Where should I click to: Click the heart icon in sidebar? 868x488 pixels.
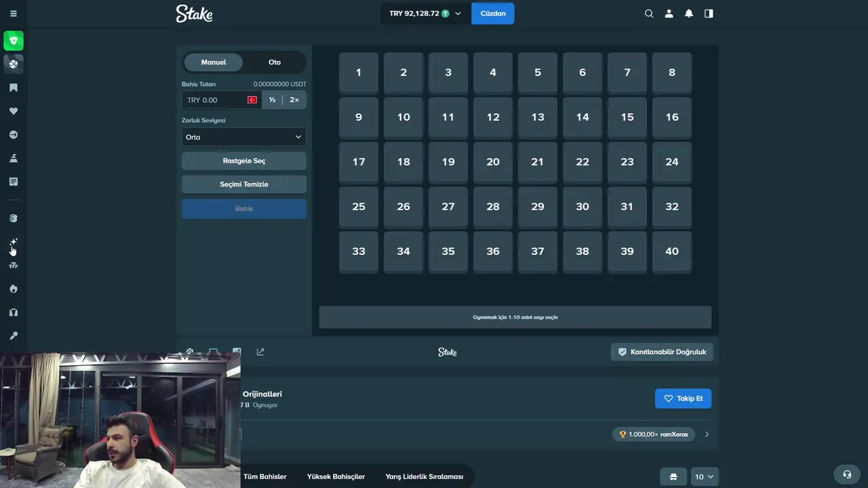[14, 111]
